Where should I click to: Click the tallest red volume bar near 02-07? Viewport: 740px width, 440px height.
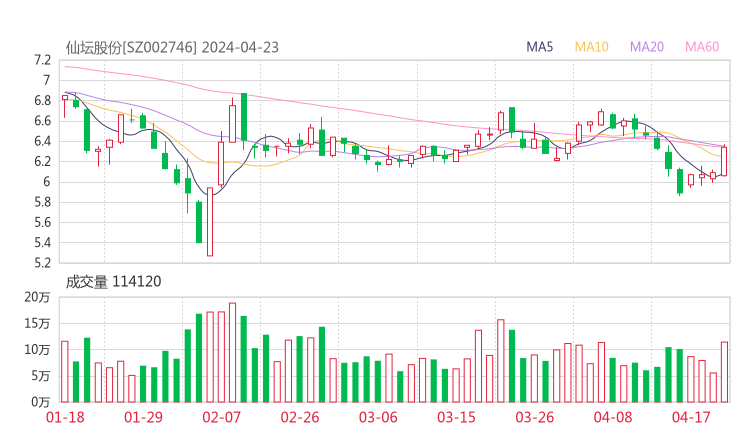232,353
